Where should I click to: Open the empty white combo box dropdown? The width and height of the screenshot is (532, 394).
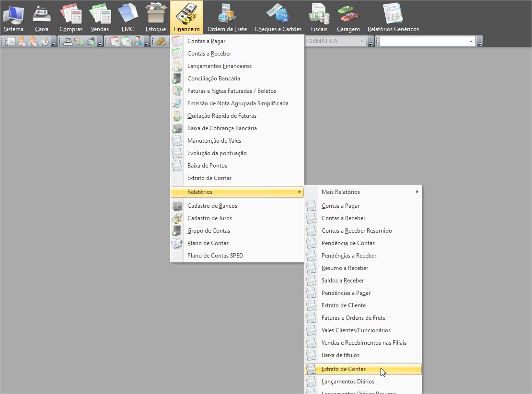click(471, 41)
